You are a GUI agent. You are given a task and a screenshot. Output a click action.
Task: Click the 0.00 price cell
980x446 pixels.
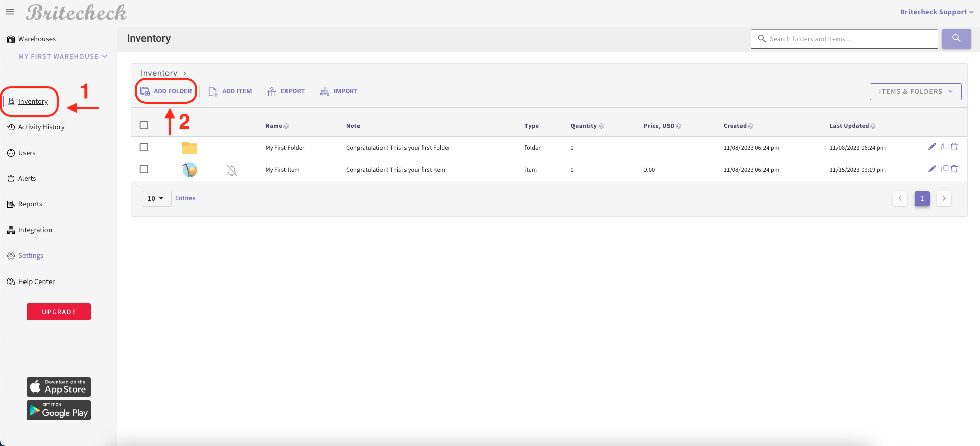point(649,170)
